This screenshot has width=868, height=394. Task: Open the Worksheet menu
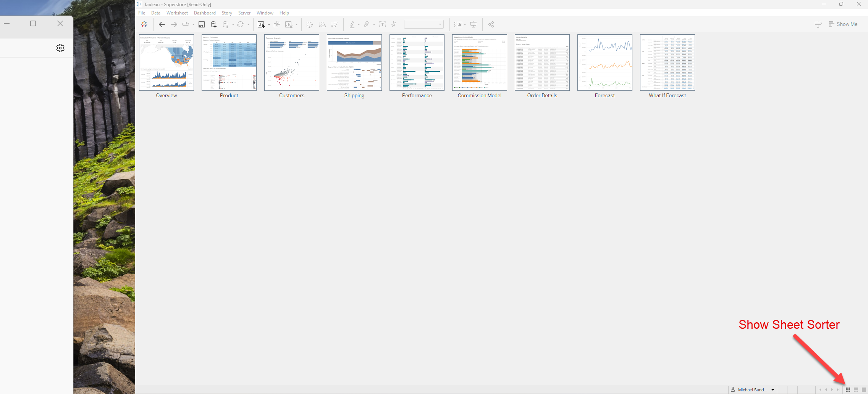[177, 13]
